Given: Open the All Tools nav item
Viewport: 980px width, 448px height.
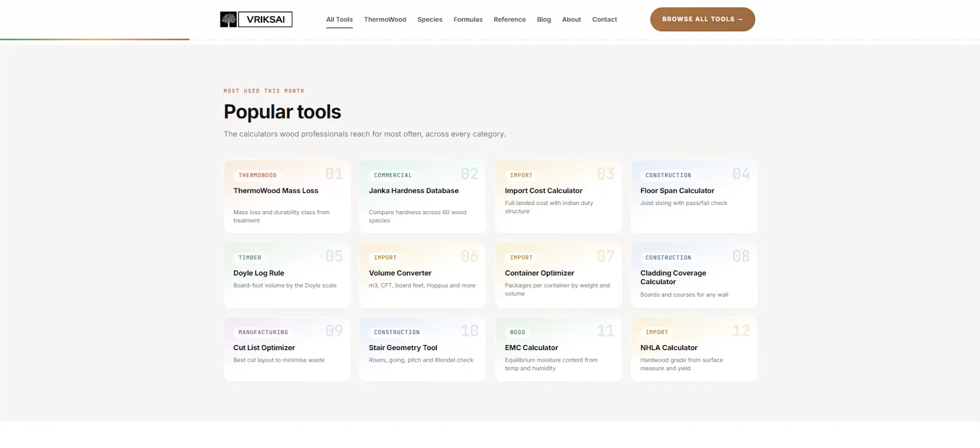Looking at the screenshot, I should tap(339, 20).
